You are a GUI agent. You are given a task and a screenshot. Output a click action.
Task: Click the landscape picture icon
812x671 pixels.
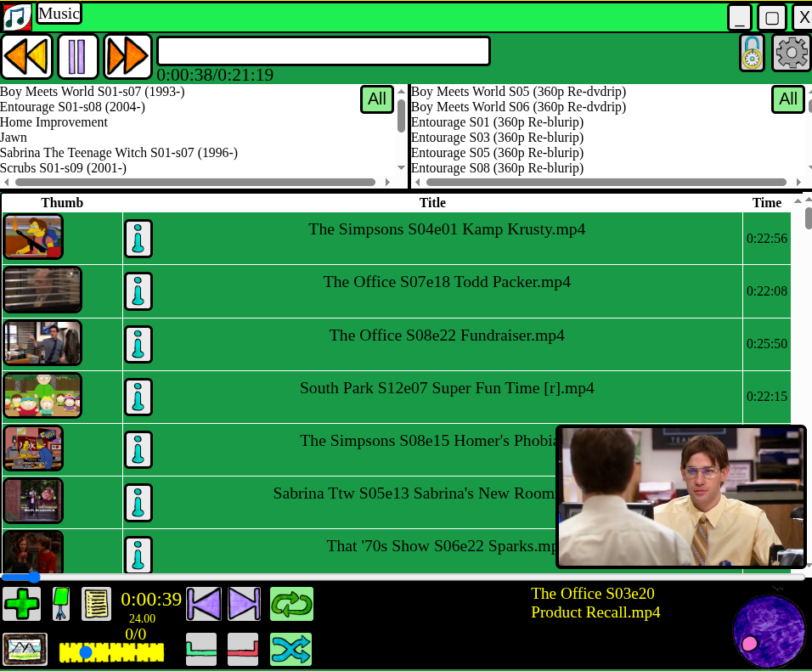25,649
